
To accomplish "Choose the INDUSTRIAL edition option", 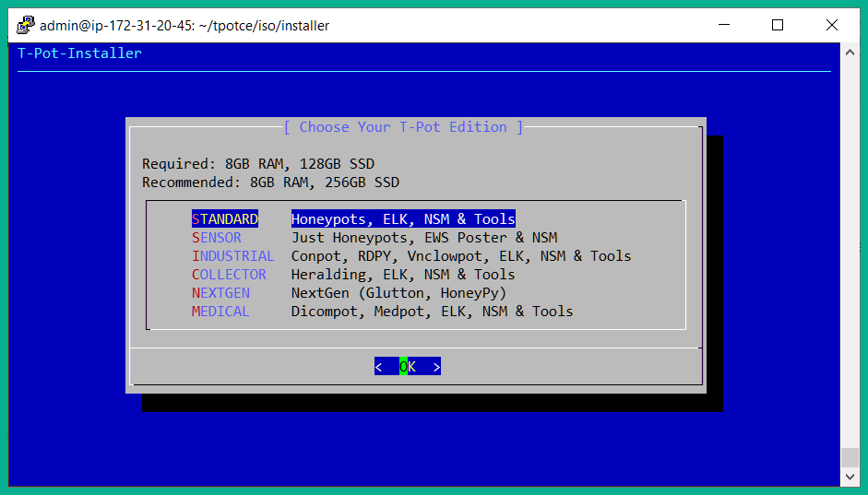I will 233,256.
